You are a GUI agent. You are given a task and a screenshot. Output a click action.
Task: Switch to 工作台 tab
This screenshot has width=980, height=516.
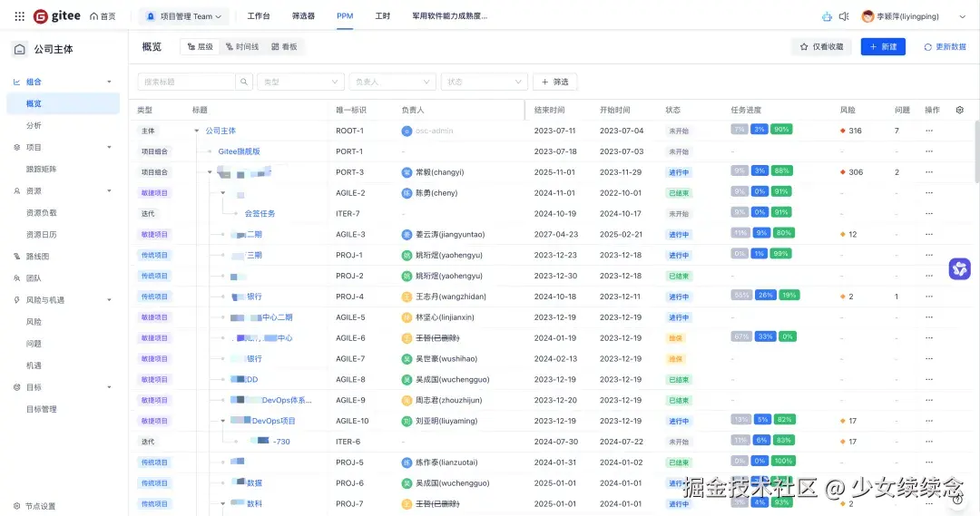(259, 16)
